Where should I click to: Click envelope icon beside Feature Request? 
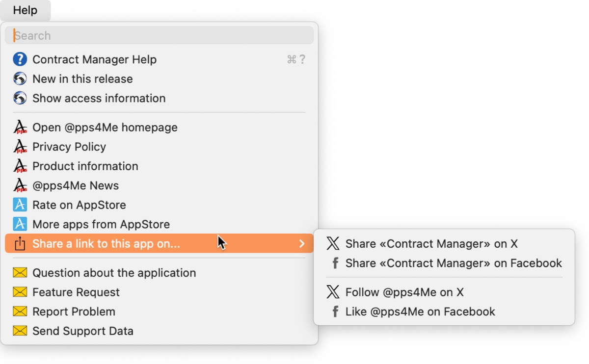tap(20, 292)
